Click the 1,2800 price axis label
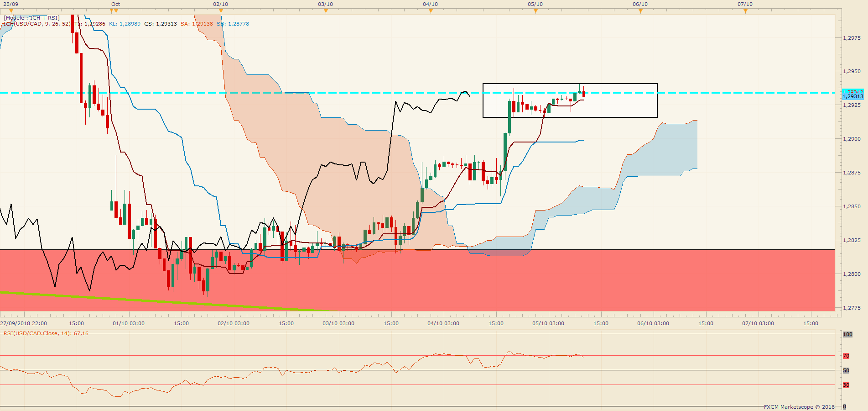The height and width of the screenshot is (411, 868). tap(852, 274)
